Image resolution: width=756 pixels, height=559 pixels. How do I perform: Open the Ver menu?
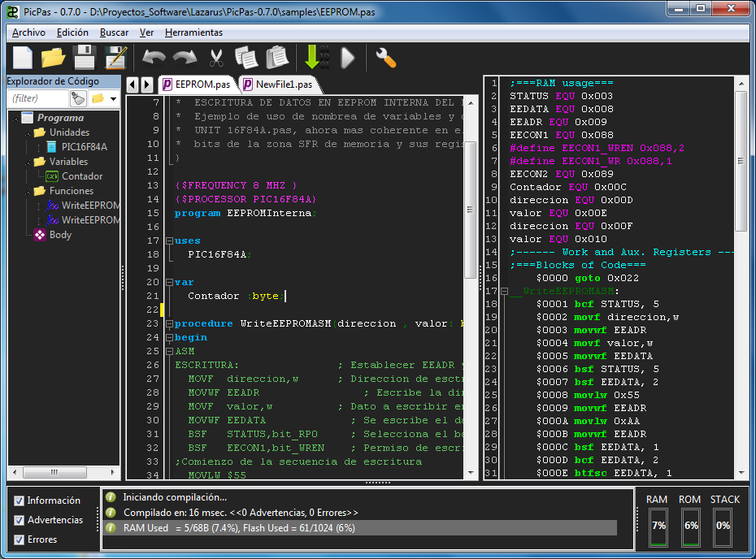tap(146, 32)
